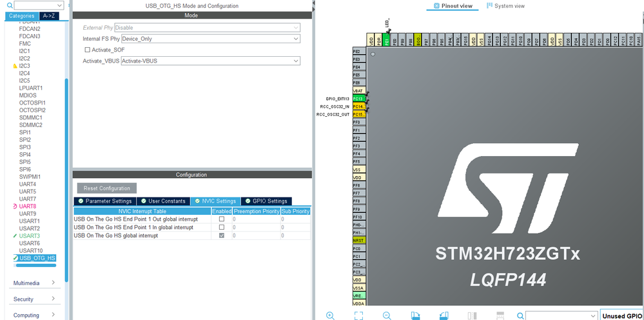Screen dimensions: 644x320
Task: Click the NRST pin on chip
Action: tap(358, 240)
